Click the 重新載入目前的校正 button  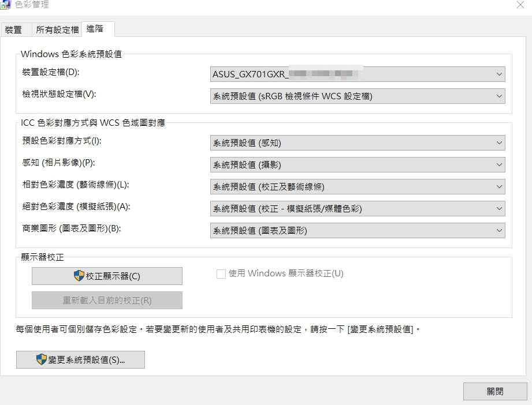(x=107, y=300)
